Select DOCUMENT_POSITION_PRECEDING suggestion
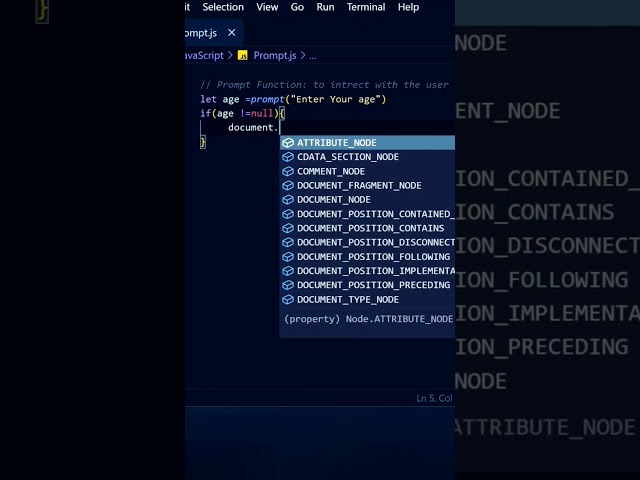This screenshot has width=640, height=480. pyautogui.click(x=367, y=285)
